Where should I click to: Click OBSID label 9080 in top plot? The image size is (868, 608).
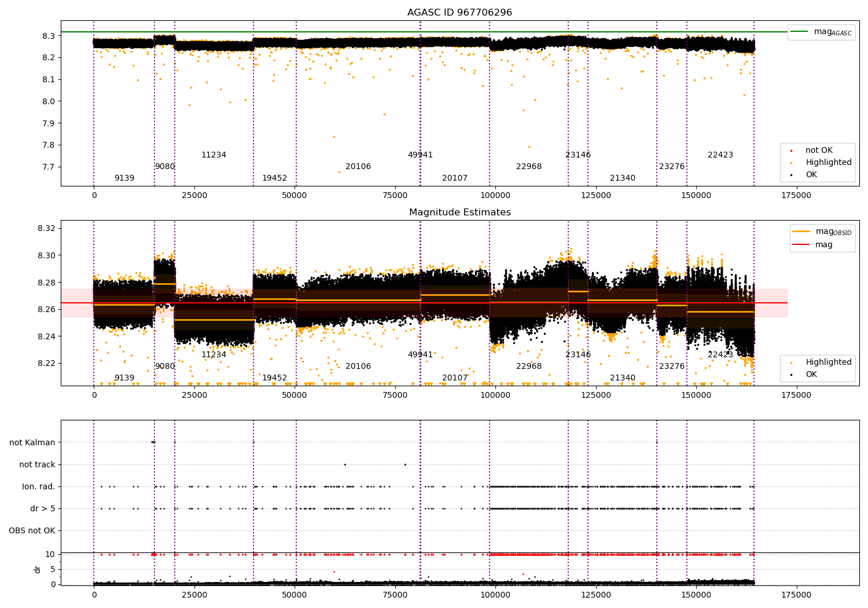(x=165, y=167)
